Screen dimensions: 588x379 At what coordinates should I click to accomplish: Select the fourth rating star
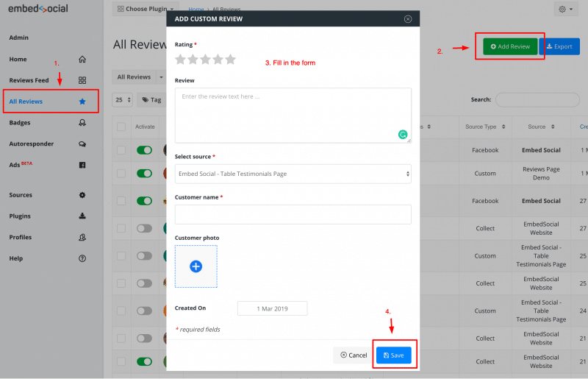(x=218, y=60)
